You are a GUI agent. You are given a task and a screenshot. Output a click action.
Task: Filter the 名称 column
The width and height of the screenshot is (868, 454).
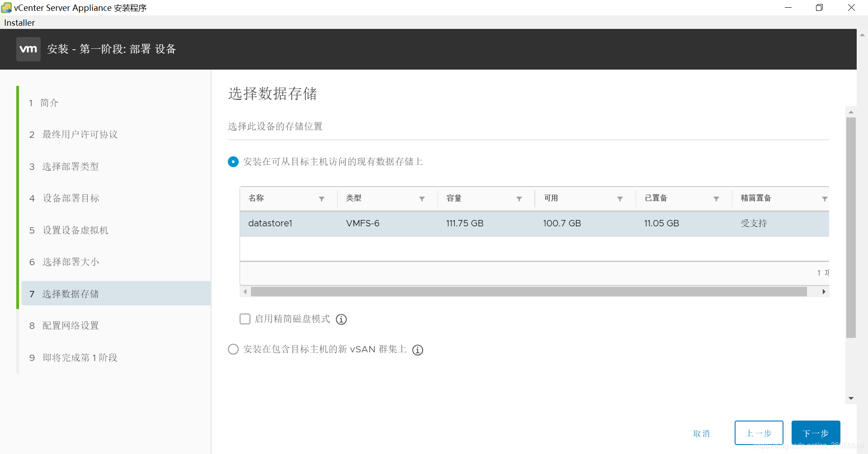(x=321, y=199)
